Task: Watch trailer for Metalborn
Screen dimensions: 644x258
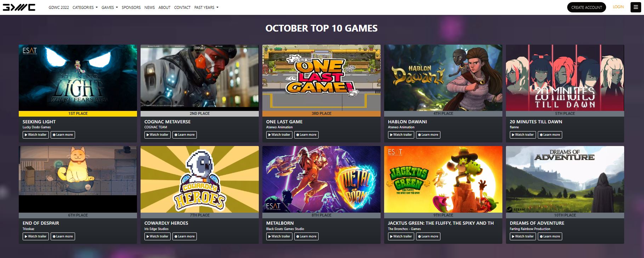Action: coord(279,236)
